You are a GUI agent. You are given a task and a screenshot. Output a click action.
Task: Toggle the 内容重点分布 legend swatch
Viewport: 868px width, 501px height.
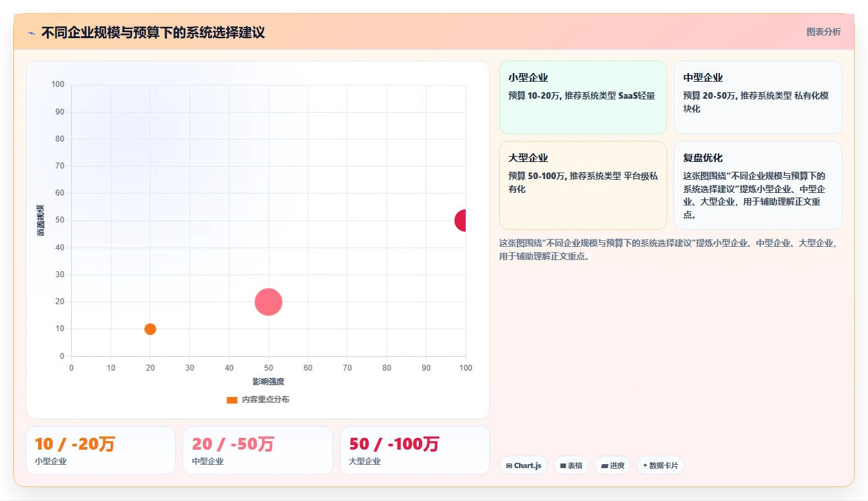pyautogui.click(x=232, y=400)
